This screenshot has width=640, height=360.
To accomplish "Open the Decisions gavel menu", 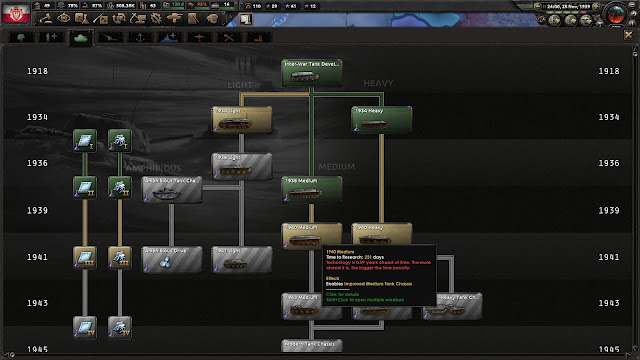I will pos(46,18).
